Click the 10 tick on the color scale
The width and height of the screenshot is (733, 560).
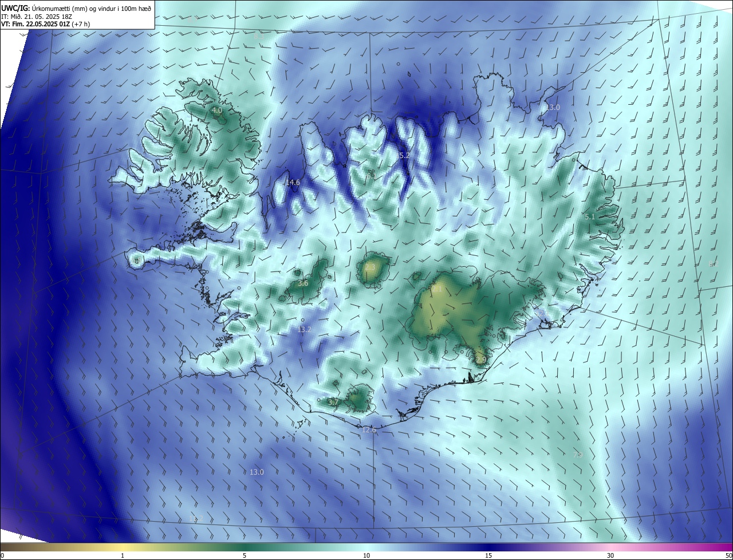(x=366, y=555)
